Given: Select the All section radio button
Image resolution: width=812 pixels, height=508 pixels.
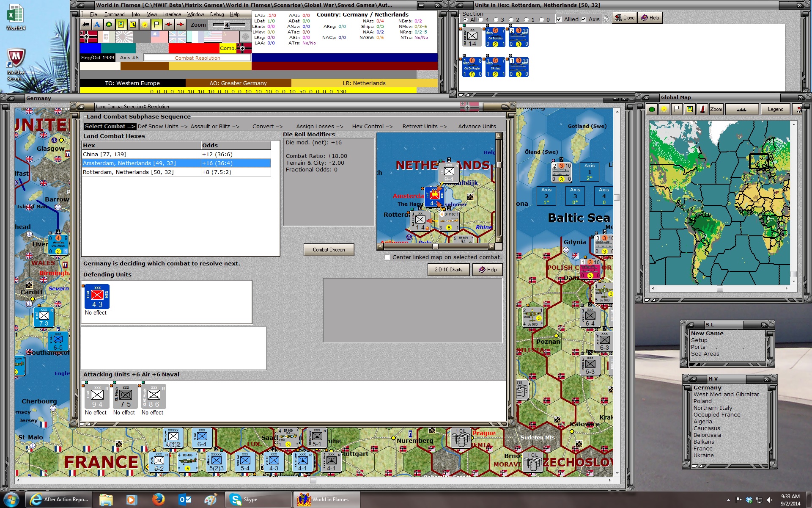Looking at the screenshot, I should click(x=466, y=19).
